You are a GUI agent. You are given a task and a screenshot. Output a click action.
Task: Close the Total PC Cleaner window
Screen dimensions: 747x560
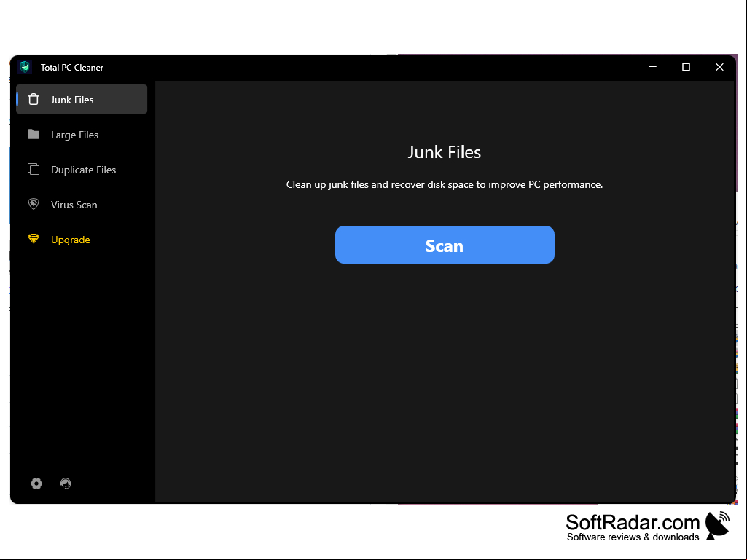click(719, 67)
